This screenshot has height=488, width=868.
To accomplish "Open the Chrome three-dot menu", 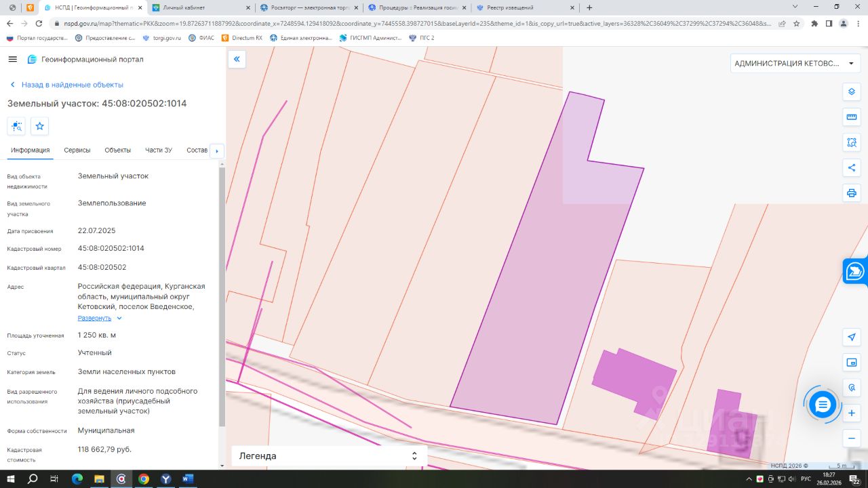I will (857, 23).
